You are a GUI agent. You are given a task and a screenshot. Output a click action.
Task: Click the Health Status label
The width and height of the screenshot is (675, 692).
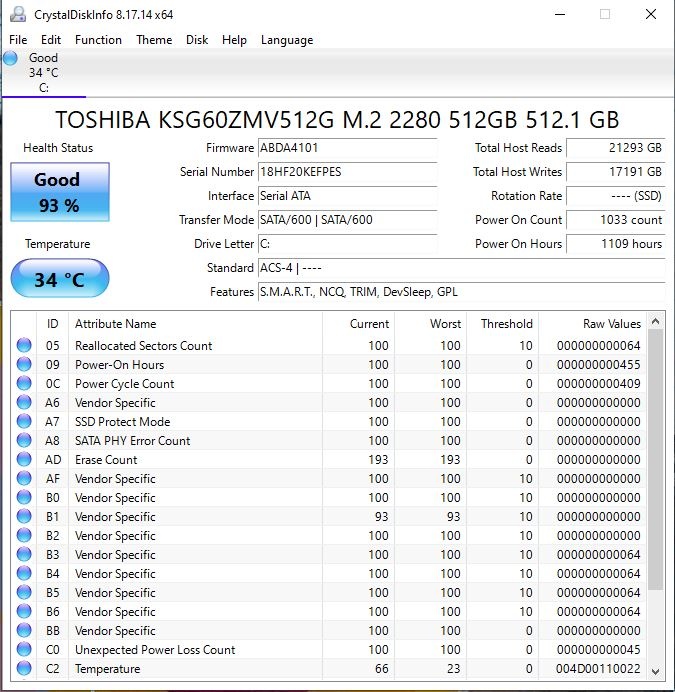click(x=58, y=148)
